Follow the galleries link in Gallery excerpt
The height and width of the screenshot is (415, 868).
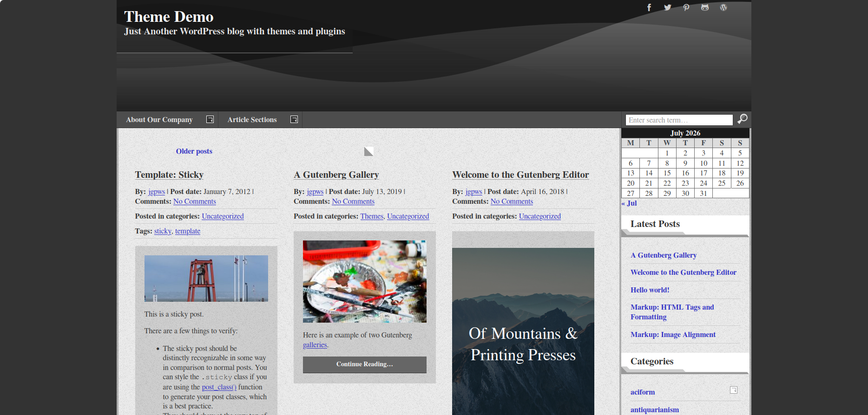[315, 345]
